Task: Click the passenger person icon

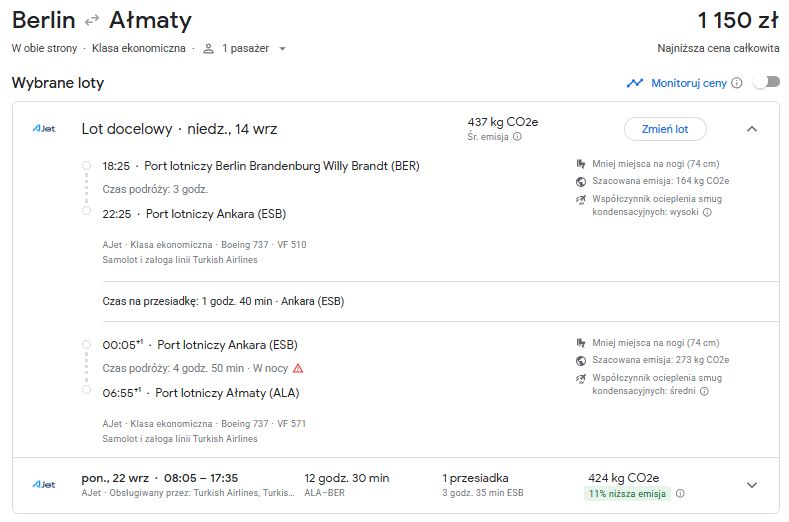Action: pos(208,49)
